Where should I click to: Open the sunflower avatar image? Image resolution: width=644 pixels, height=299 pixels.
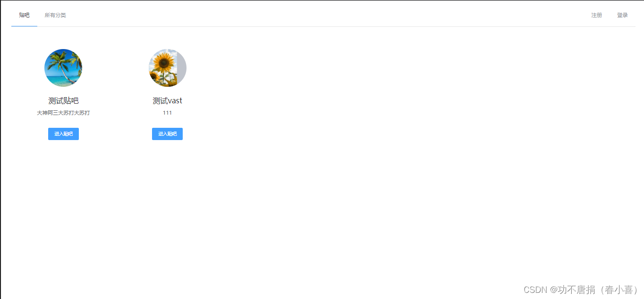(x=167, y=68)
